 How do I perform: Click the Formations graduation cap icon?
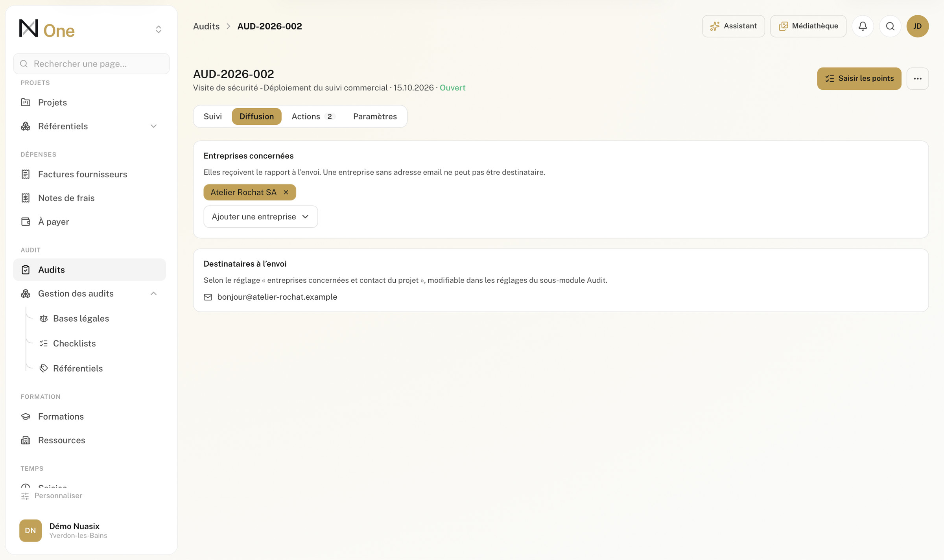click(x=26, y=416)
